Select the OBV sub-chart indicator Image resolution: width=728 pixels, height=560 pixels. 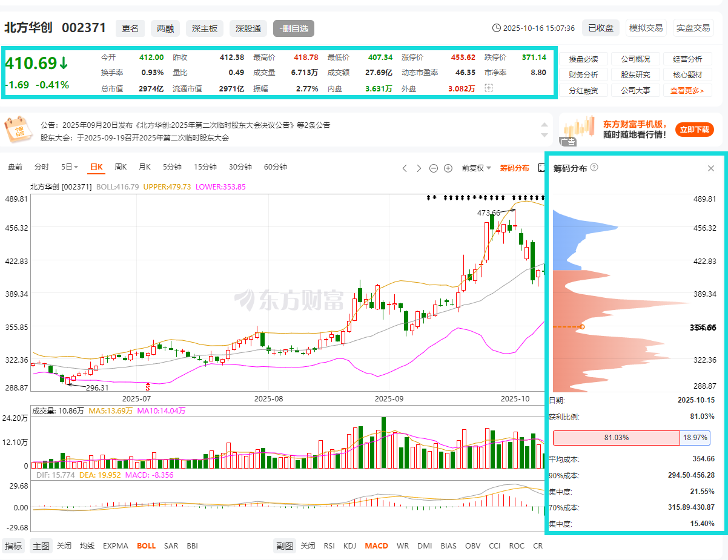pyautogui.click(x=472, y=545)
